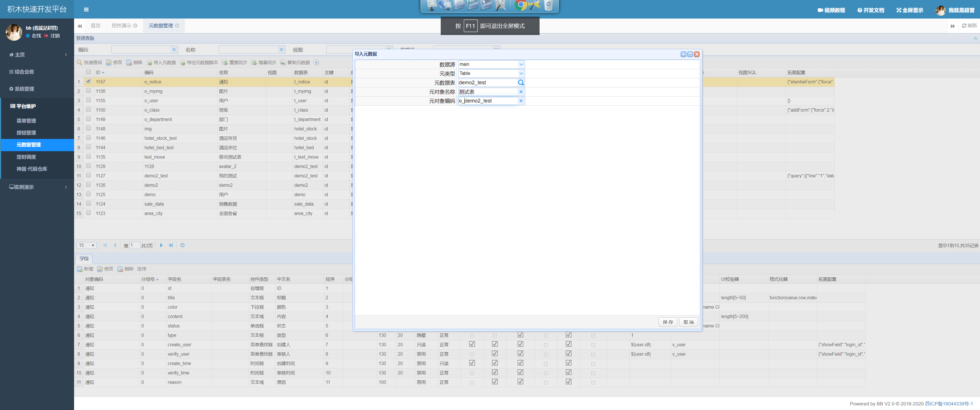Viewport: 980px width, 410px height.
Task: Click 删除 in the 字段 toolbar
Action: coord(126,269)
